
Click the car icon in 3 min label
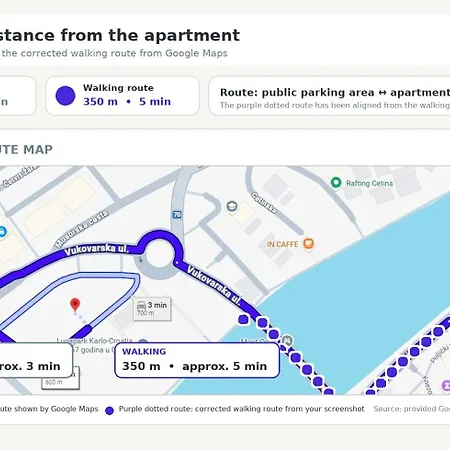click(142, 305)
